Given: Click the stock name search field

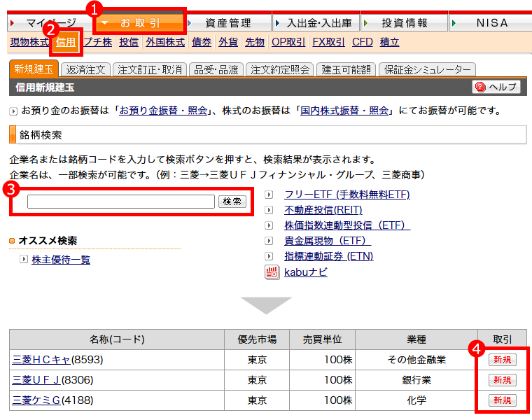Looking at the screenshot, I should click(120, 202).
